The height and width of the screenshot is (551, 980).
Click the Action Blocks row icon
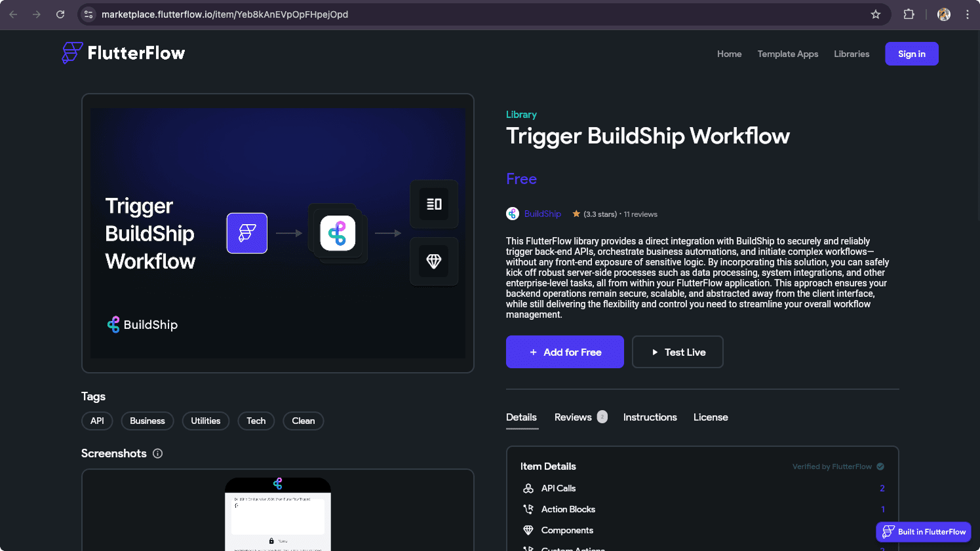tap(528, 509)
